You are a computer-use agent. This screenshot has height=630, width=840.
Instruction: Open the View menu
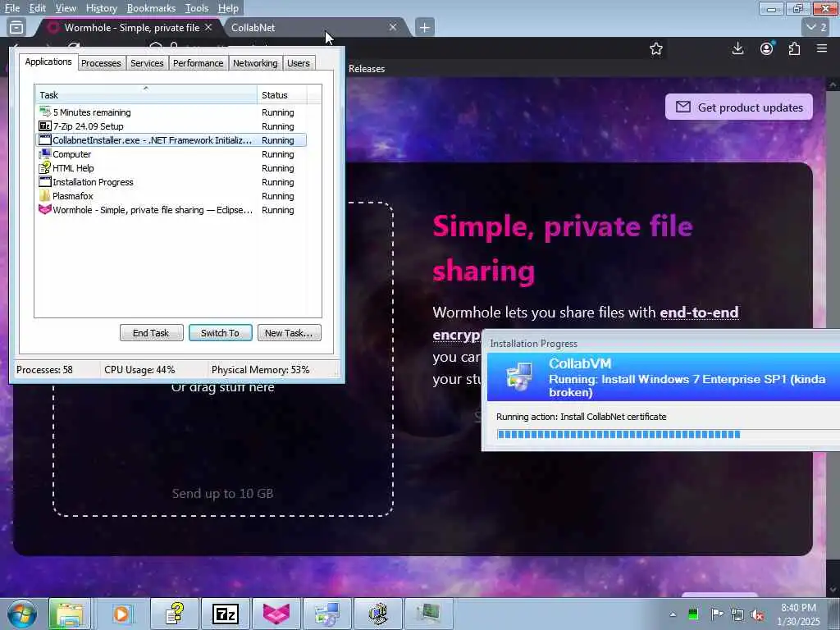[66, 8]
